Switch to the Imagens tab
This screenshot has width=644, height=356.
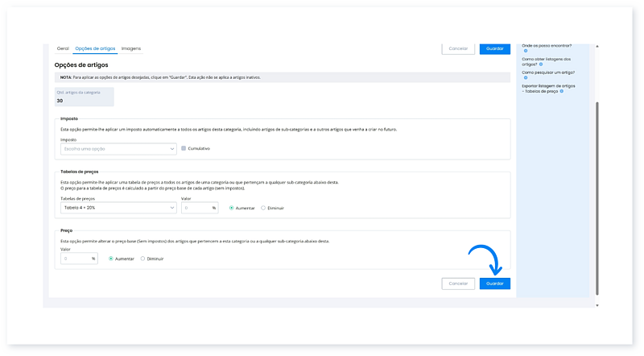[130, 48]
